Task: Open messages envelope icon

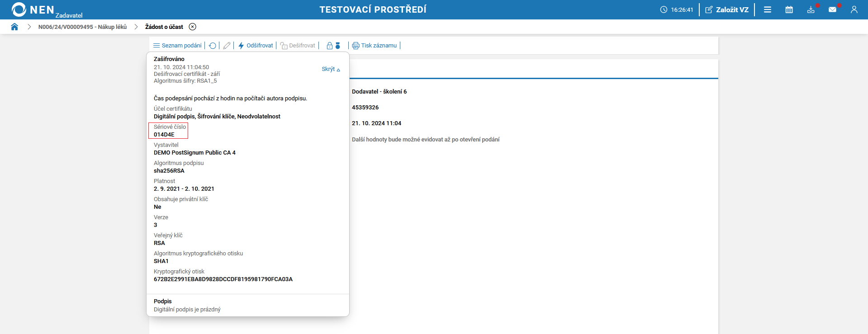Action: pyautogui.click(x=833, y=9)
